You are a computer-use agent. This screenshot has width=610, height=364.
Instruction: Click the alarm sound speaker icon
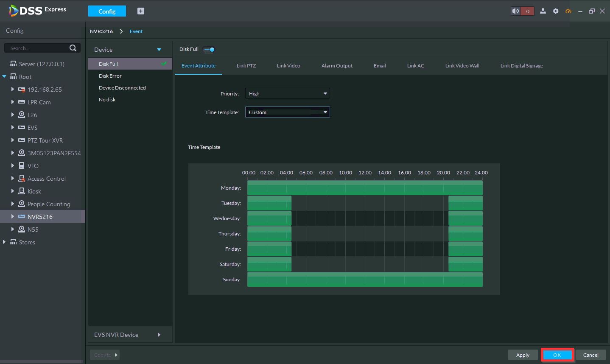click(515, 11)
